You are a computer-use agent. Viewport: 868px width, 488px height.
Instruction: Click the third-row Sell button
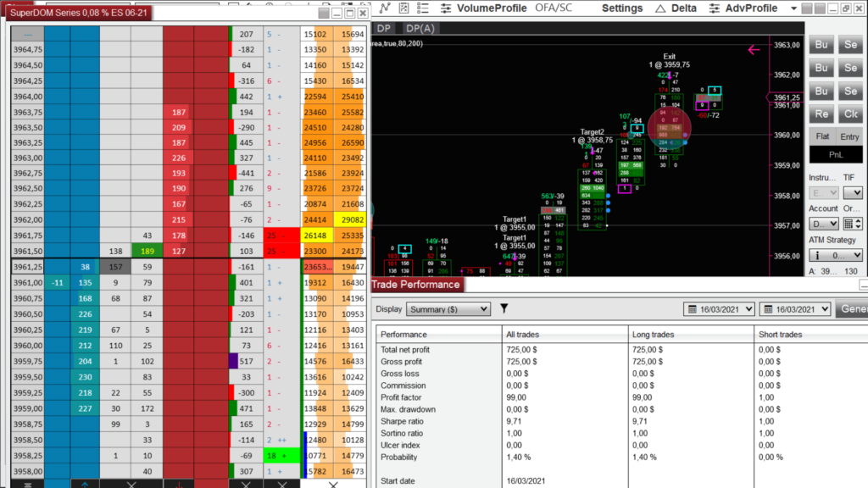pos(850,91)
